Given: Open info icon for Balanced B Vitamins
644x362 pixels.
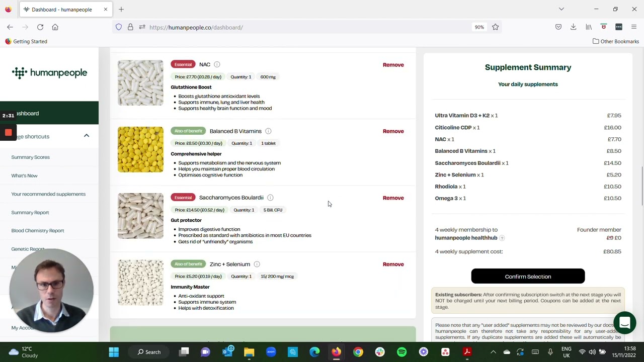Looking at the screenshot, I should click(268, 131).
